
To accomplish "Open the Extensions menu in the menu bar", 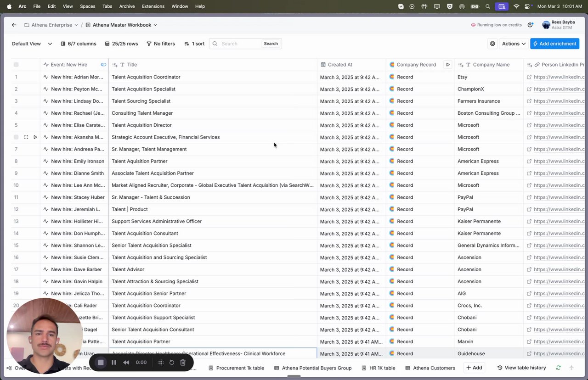I will [x=153, y=6].
